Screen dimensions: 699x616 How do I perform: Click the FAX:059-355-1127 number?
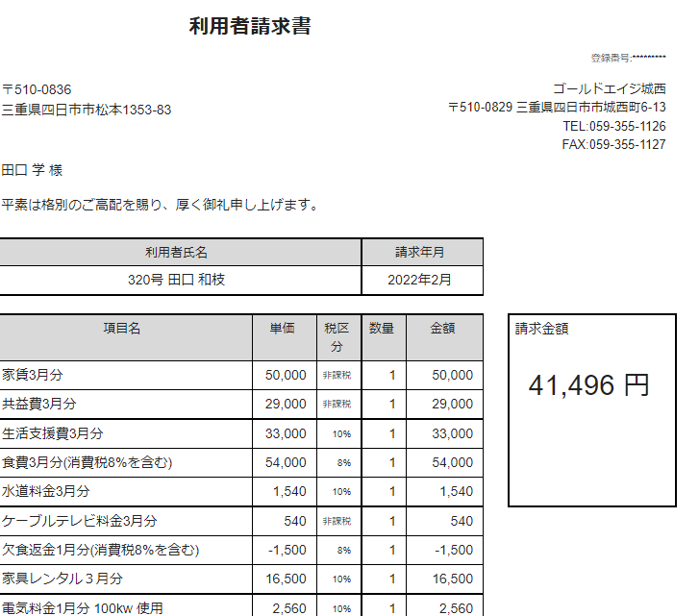613,144
